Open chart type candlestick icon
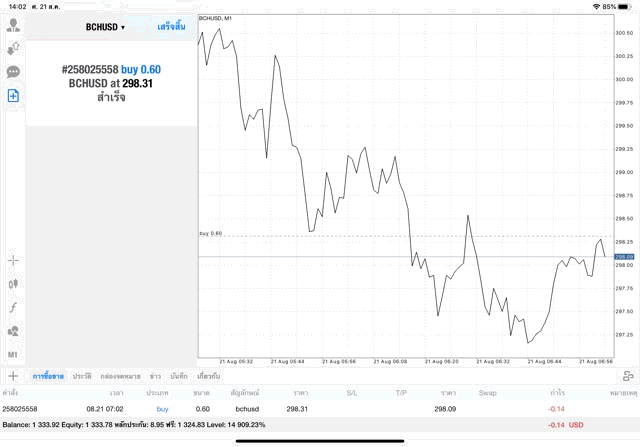 click(x=13, y=284)
